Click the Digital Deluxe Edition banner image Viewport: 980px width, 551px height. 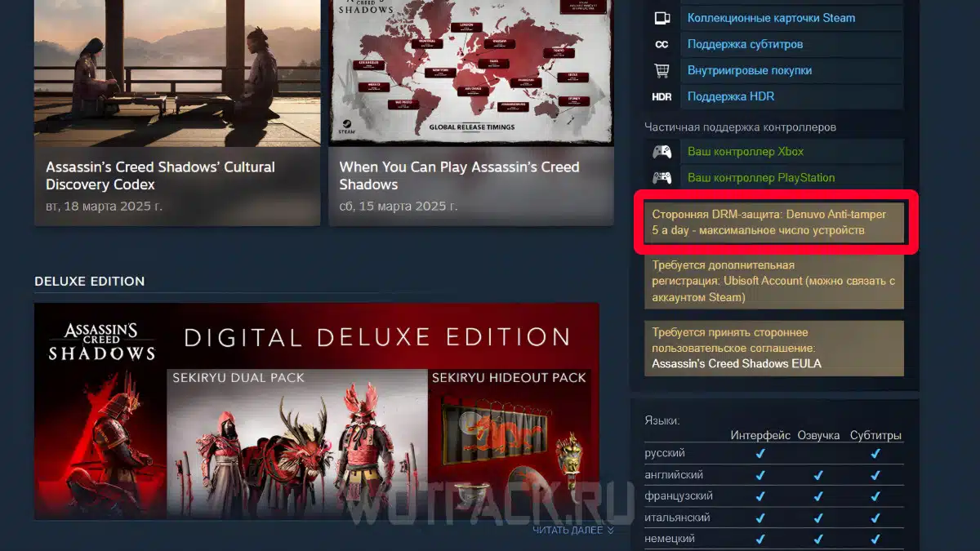click(317, 411)
